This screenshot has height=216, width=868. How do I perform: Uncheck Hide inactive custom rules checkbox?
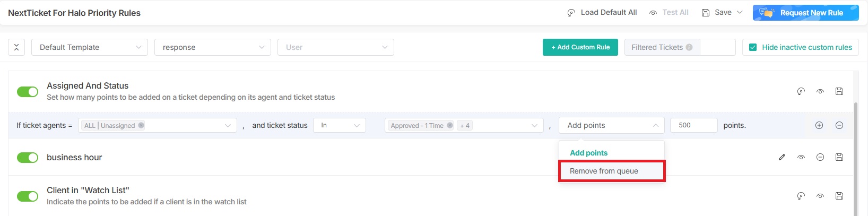752,47
